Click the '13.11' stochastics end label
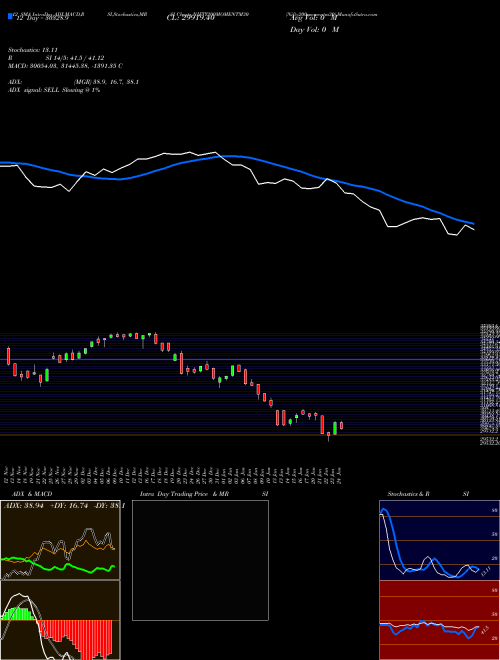Viewport: 500px width, 660px height. click(485, 571)
